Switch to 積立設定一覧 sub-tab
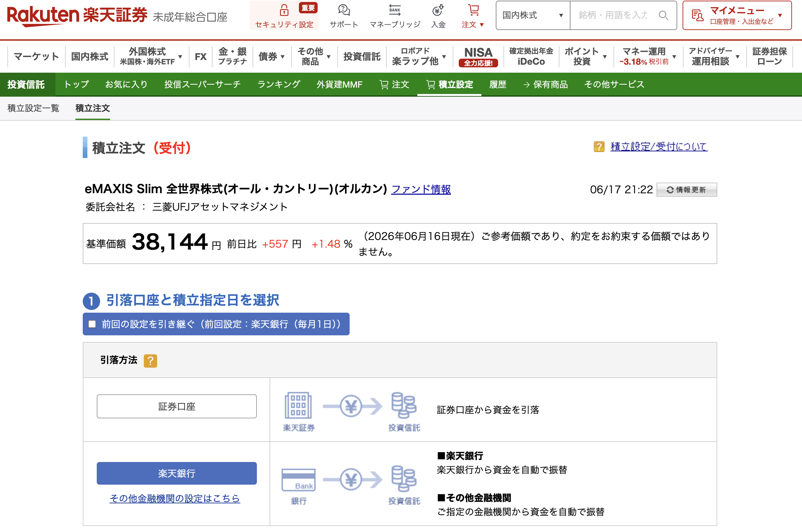 click(33, 108)
